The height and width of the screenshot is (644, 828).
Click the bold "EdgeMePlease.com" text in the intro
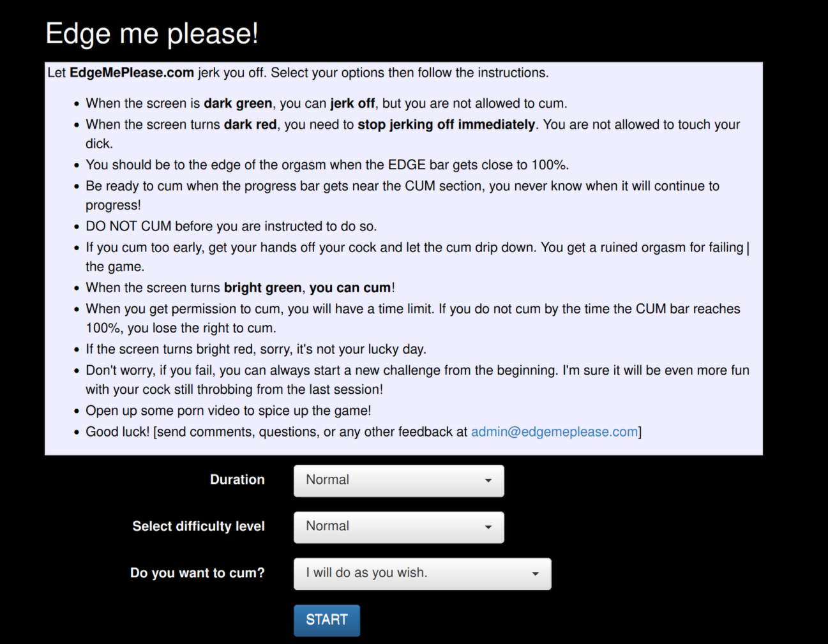(132, 73)
